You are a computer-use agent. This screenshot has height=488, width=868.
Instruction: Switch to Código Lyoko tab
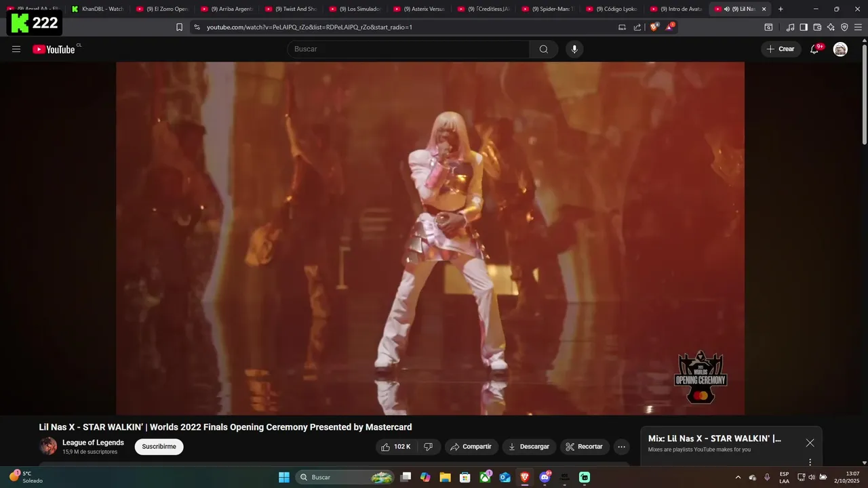(611, 9)
